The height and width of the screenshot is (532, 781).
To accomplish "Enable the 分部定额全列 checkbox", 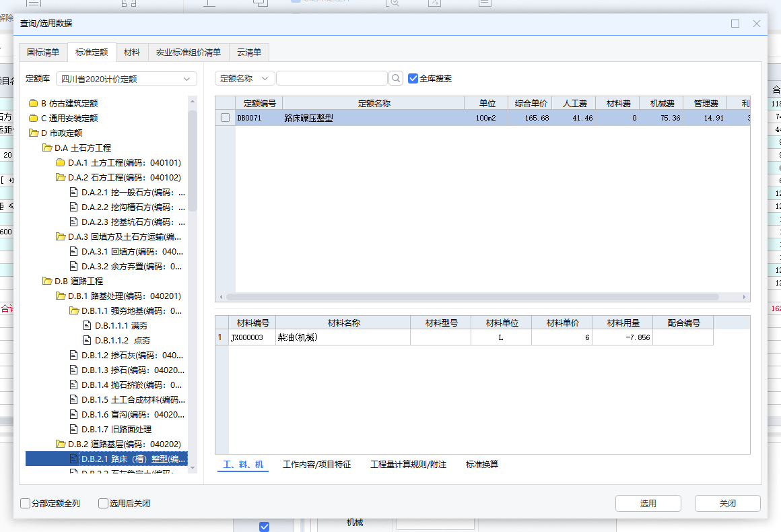I will [25, 504].
